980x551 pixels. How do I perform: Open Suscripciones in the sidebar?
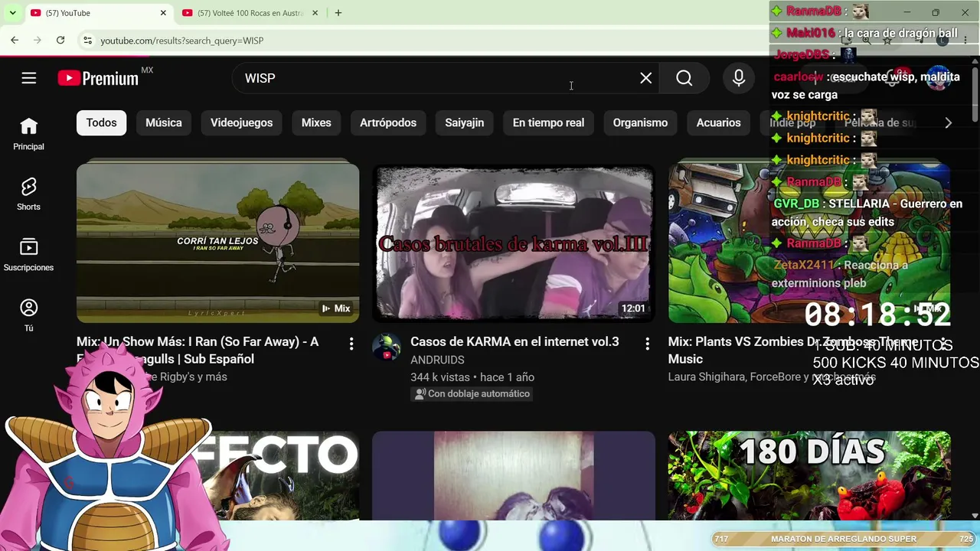28,255
